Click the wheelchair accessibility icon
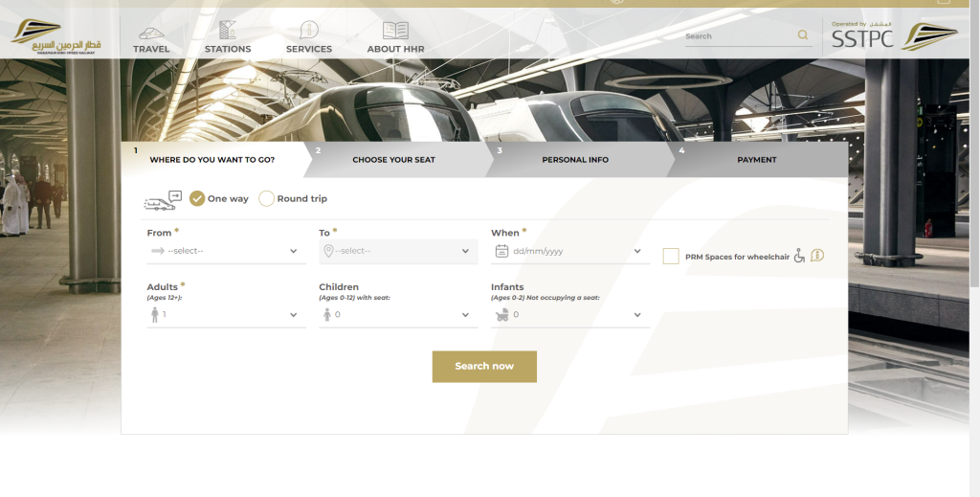Viewport: 980px width, 497px height. (x=799, y=256)
